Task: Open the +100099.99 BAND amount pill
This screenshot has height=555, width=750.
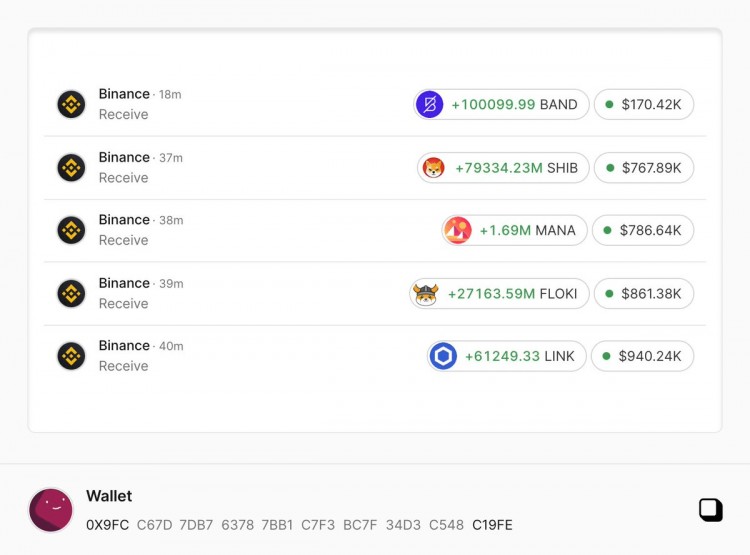Action: 501,104
